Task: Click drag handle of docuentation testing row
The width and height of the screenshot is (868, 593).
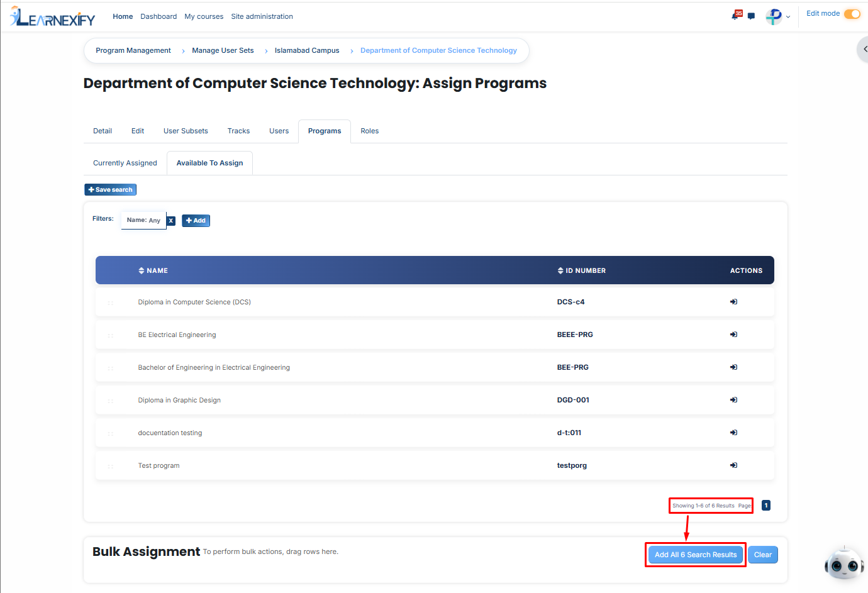Action: 110,433
